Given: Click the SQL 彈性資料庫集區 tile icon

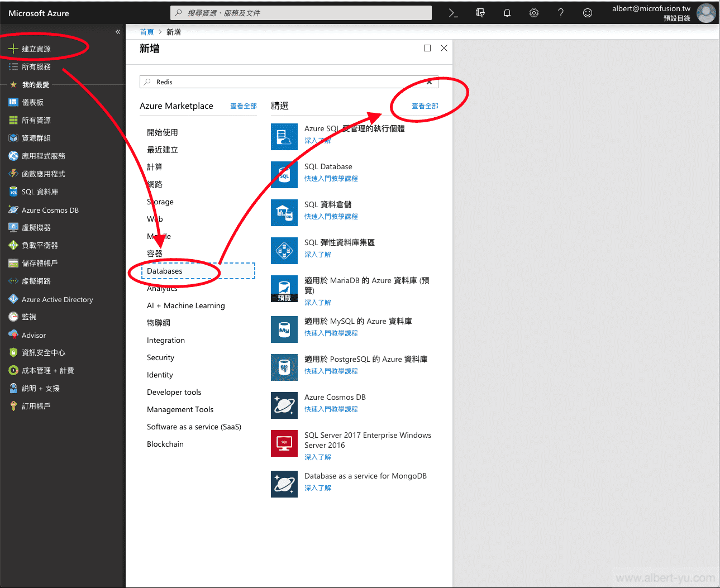Looking at the screenshot, I should coord(284,251).
